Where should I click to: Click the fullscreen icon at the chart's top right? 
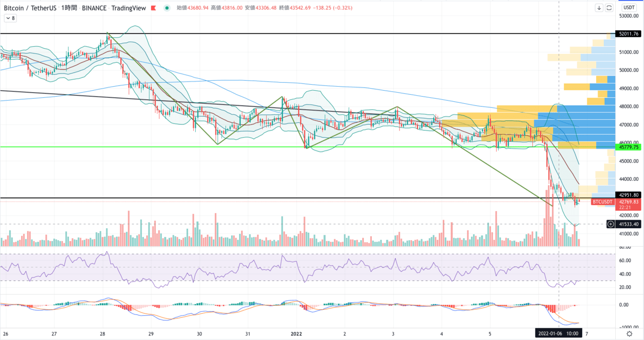tap(609, 8)
